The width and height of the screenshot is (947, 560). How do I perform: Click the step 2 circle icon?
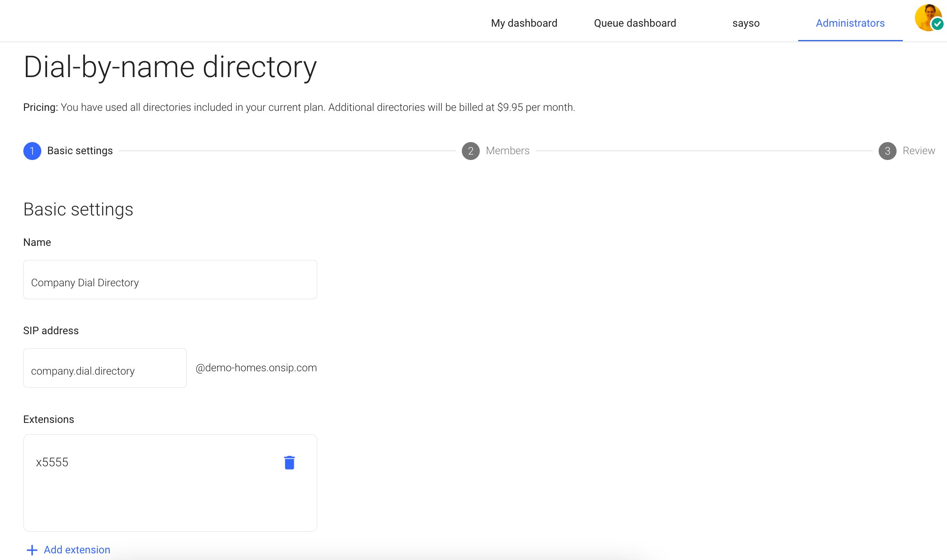click(471, 151)
